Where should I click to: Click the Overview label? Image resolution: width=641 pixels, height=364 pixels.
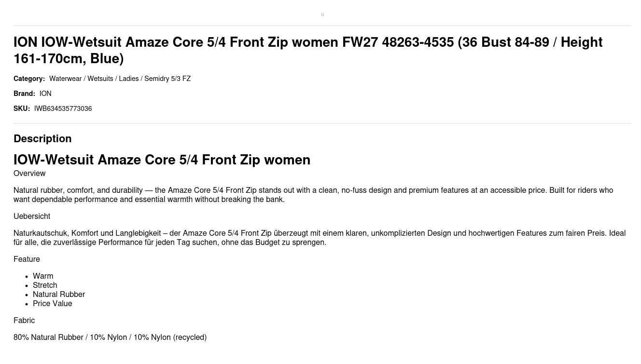[29, 174]
